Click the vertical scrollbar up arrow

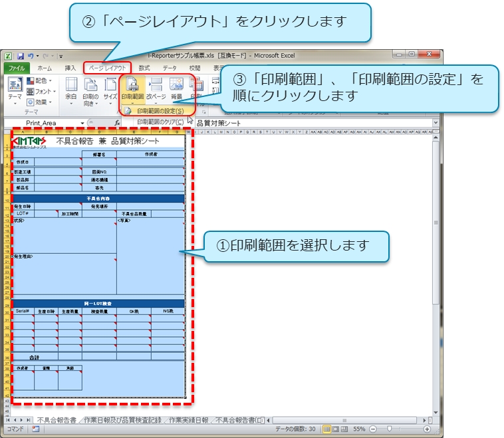click(x=436, y=138)
